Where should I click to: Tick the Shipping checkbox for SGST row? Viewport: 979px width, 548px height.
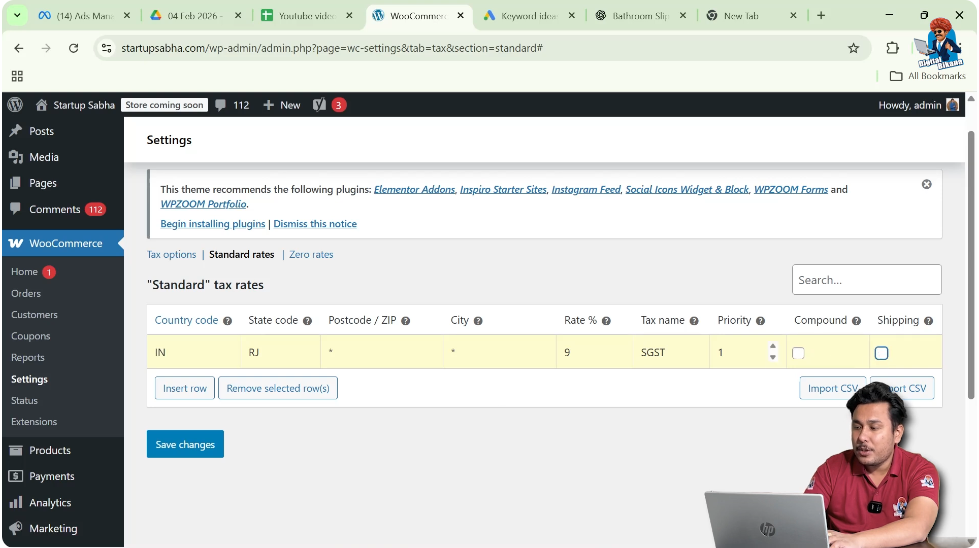[881, 353]
